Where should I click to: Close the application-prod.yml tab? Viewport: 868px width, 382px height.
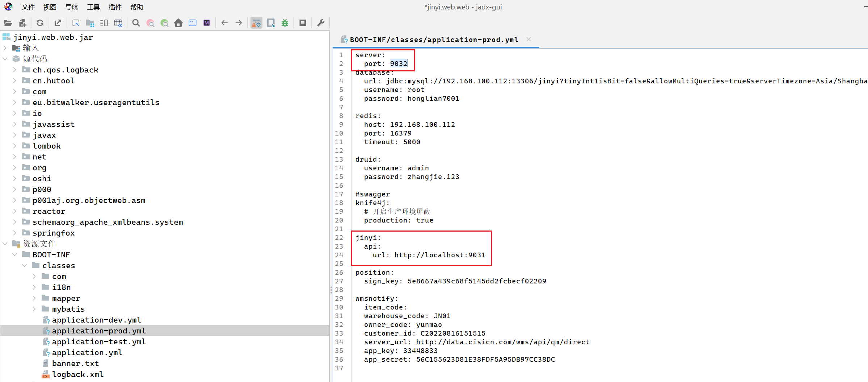(x=528, y=40)
